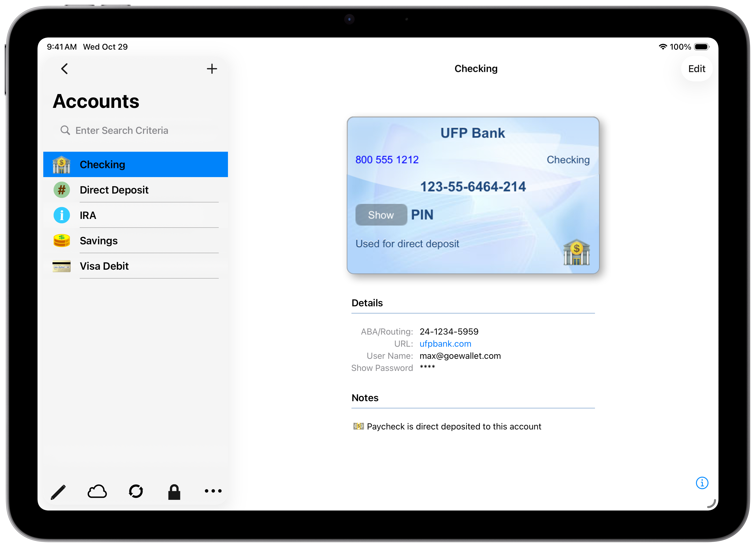Click the 'Used for direct deposit' text
This screenshot has width=756, height=548.
pos(407,243)
